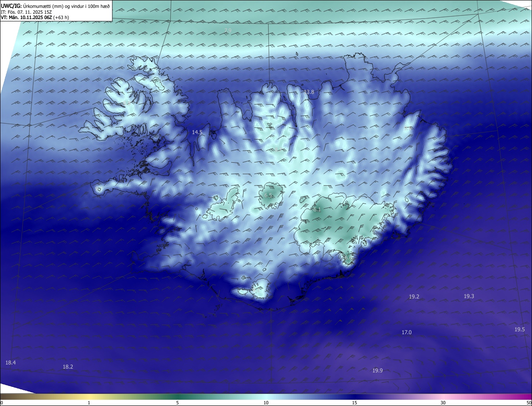Viewport: 532px width, 406px height.
Task: Click the 18.2 value over the southwest ocean
Action: [68, 367]
